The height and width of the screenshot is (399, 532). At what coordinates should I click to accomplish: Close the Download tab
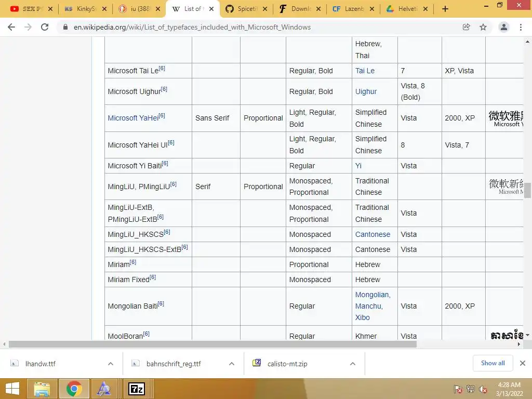tap(318, 9)
